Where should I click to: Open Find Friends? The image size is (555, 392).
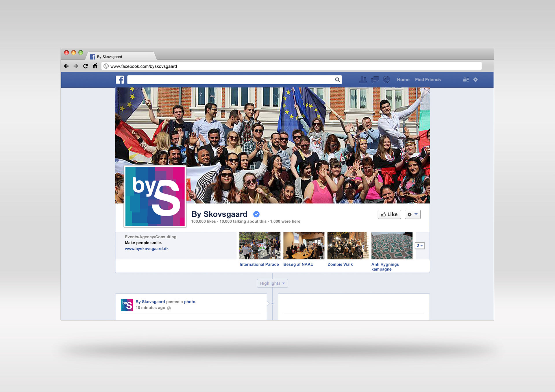(428, 80)
